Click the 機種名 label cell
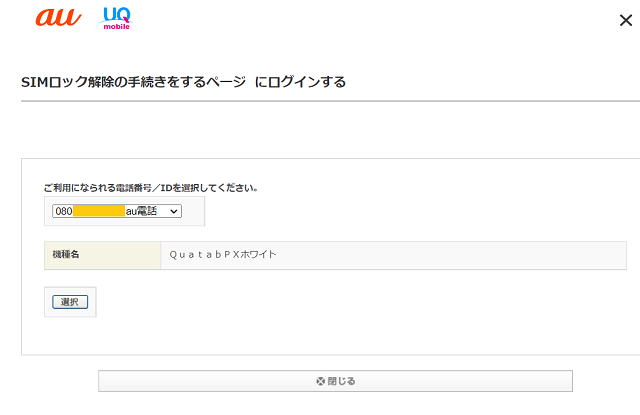The image size is (640, 415). pos(102,255)
